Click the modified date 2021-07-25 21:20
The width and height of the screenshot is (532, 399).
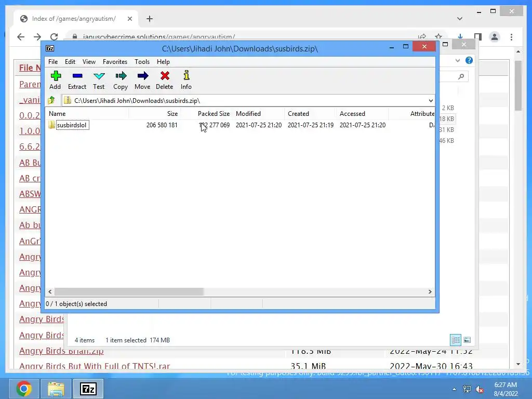[259, 125]
